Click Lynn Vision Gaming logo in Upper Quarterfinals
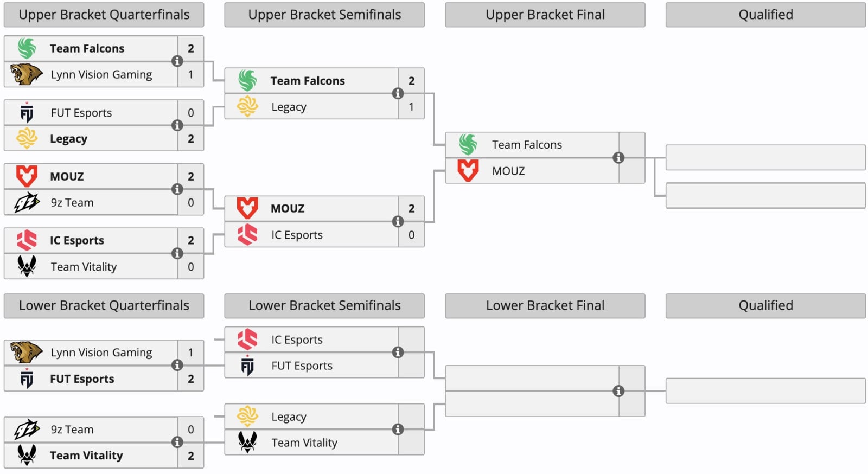Screen dimensions: 868x474 point(26,74)
